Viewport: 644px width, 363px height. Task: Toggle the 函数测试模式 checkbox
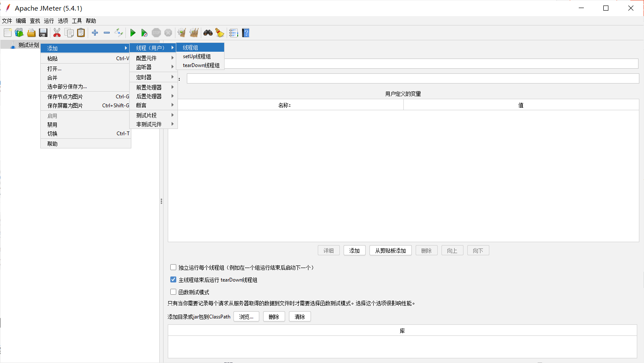pos(173,292)
